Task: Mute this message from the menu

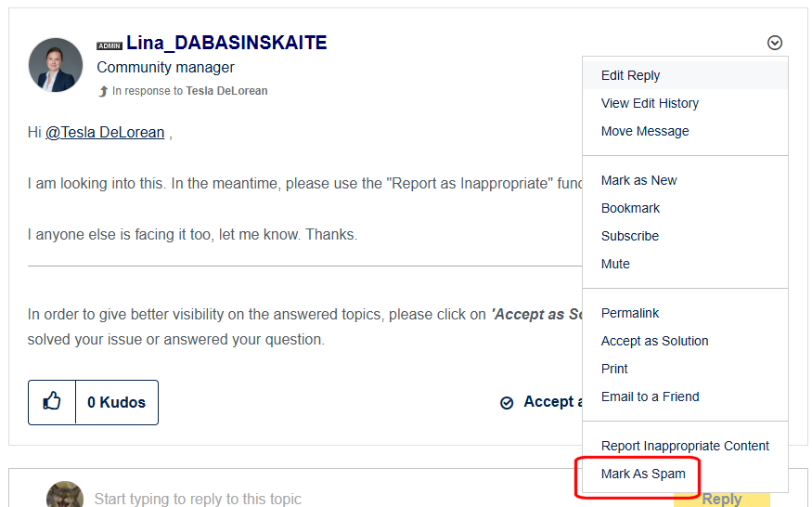Action: click(615, 264)
